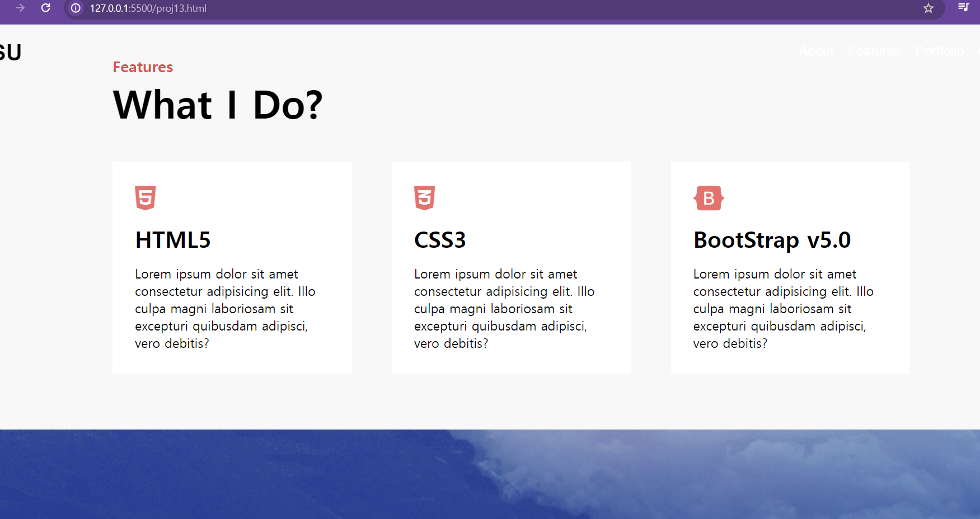Click the HTML5 shield icon

(x=145, y=198)
